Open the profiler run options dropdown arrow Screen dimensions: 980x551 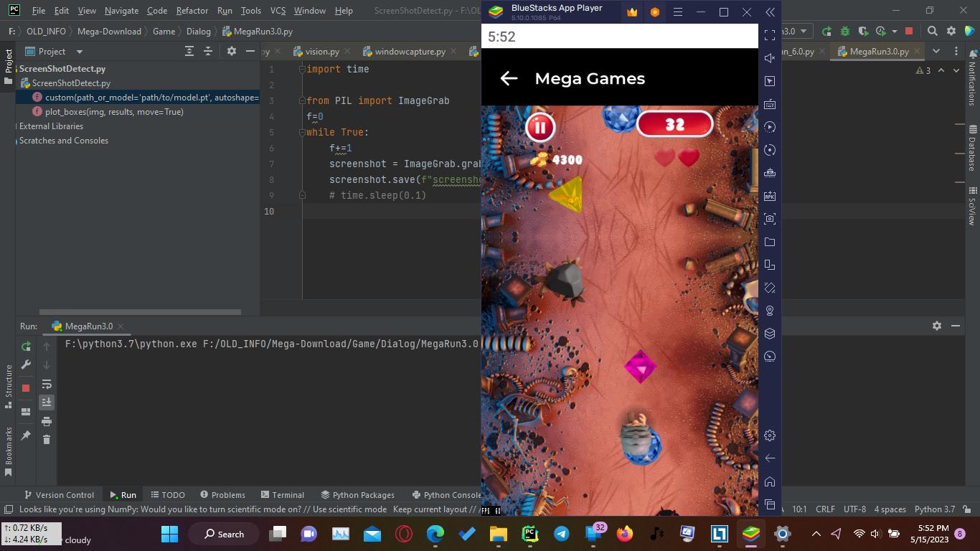tap(896, 32)
